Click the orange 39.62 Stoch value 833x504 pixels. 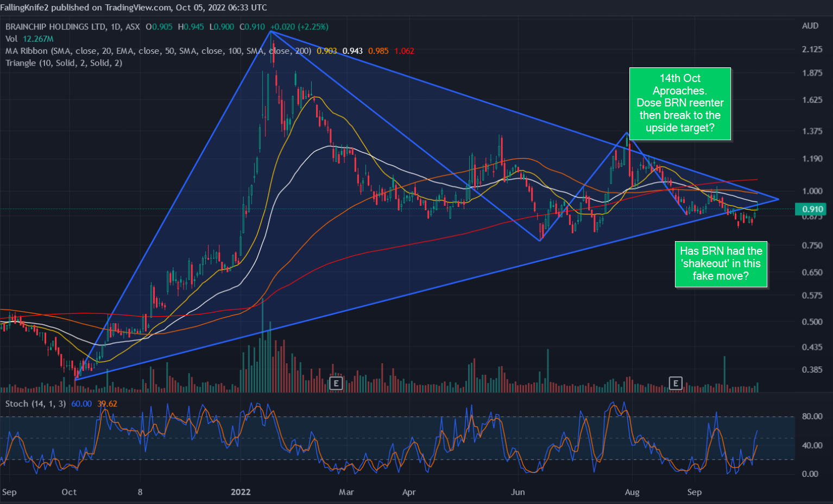(107, 404)
